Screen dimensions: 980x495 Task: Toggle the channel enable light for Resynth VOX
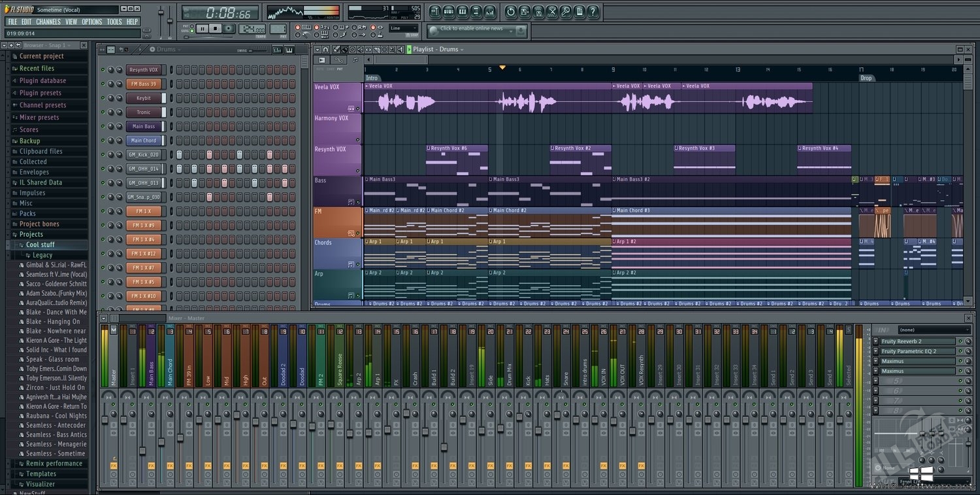[103, 69]
